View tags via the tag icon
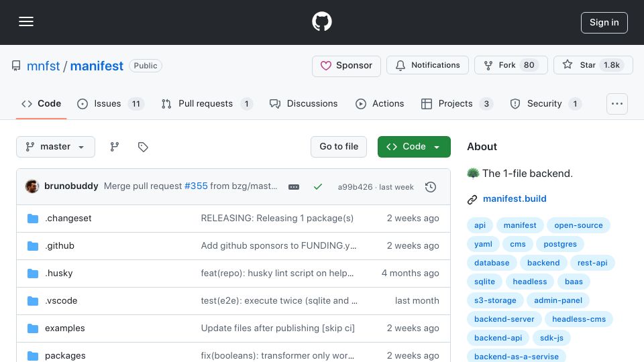The image size is (644, 362). click(x=143, y=147)
